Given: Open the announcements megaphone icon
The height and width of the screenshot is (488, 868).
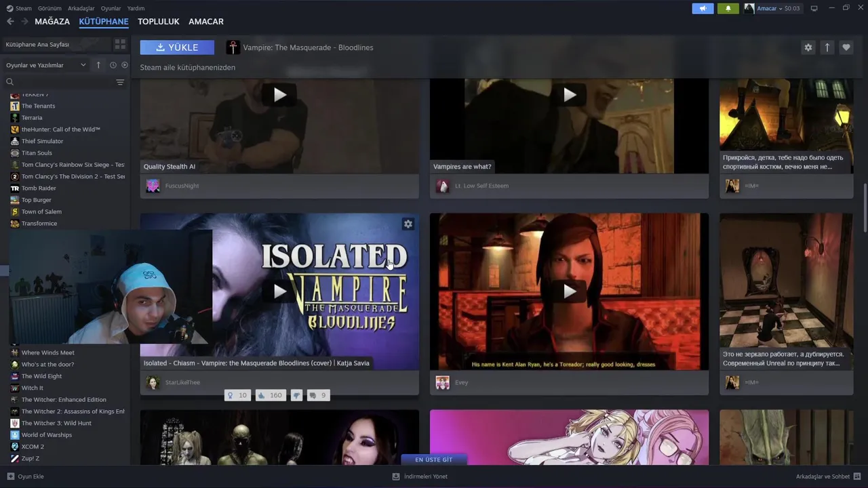Looking at the screenshot, I should tap(703, 8).
